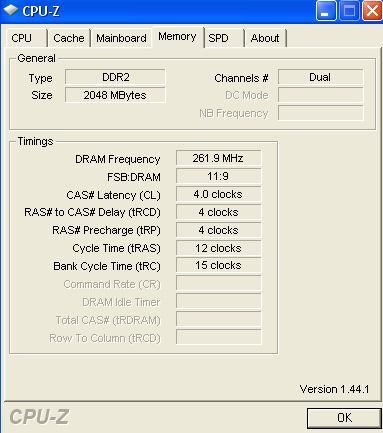Click the Bank Cycle Time (tRC) label
Screen dimensions: 383x433
click(107, 266)
